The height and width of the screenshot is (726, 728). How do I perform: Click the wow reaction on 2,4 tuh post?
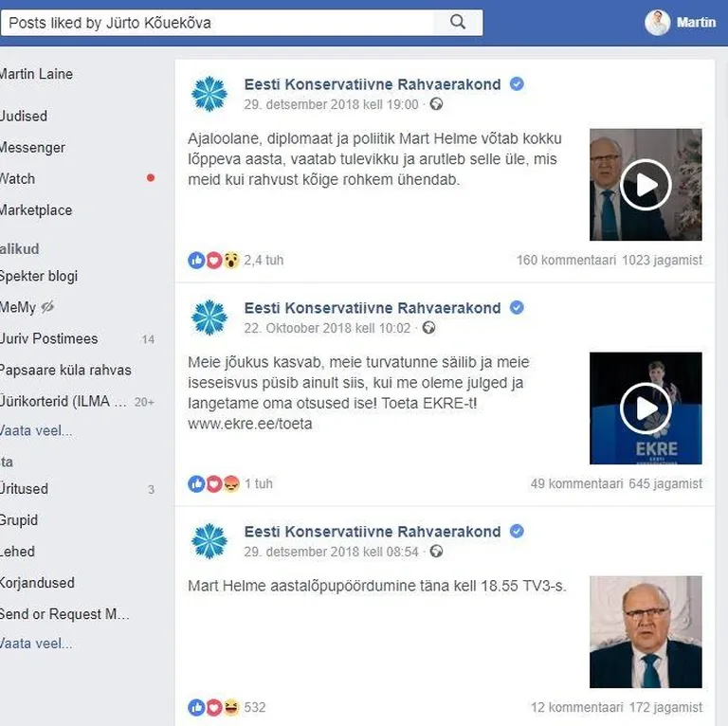tap(230, 261)
